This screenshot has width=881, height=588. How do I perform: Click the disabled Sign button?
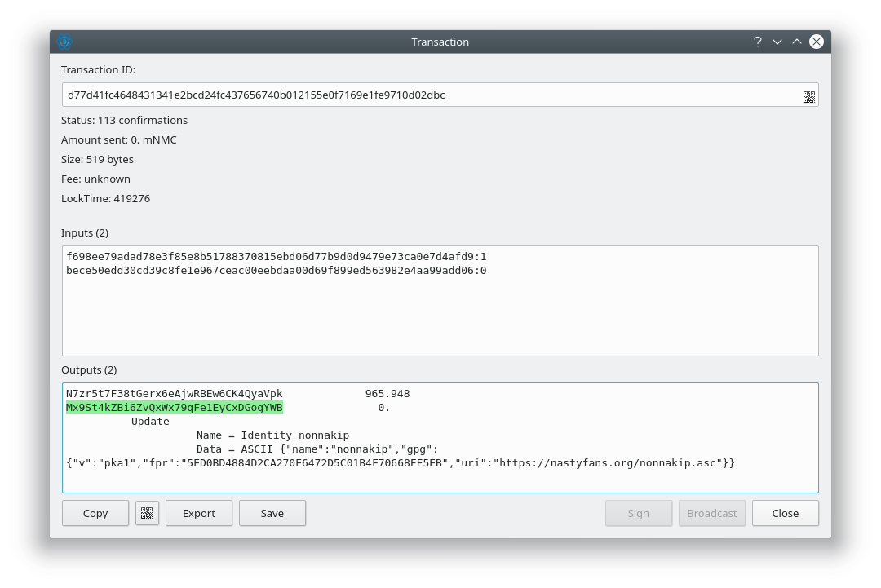[638, 513]
